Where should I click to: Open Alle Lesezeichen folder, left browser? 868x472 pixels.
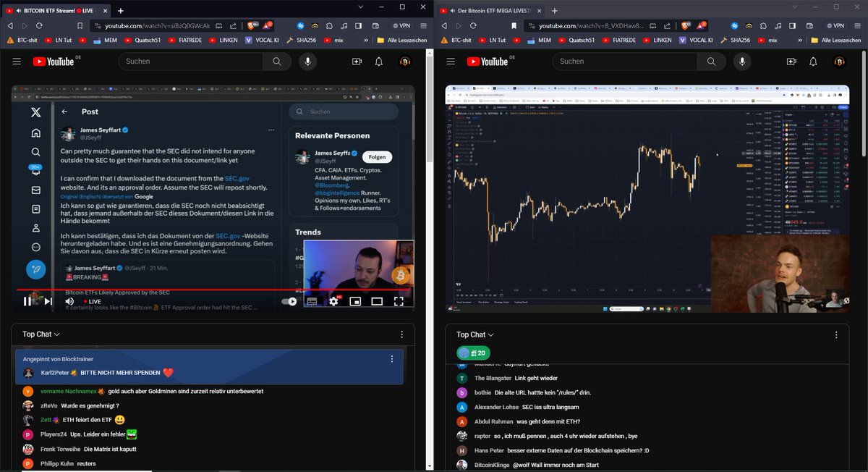402,41
